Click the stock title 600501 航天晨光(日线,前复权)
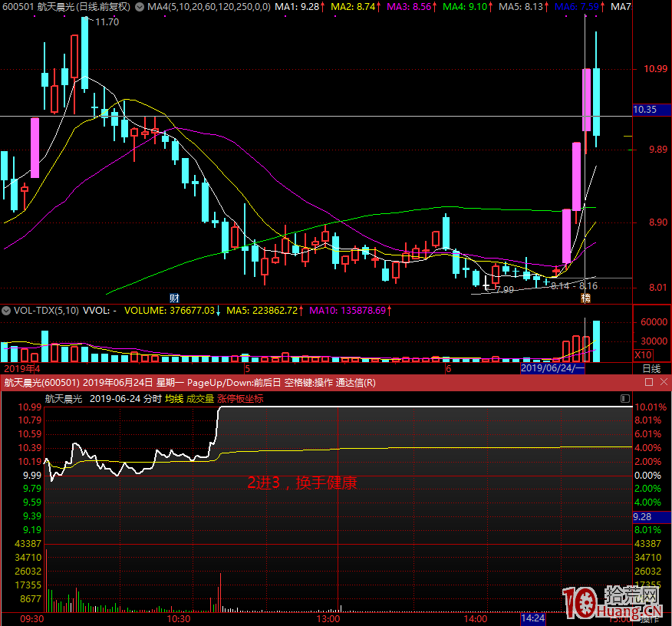Image resolution: width=672 pixels, height=626 pixels. coord(67,7)
